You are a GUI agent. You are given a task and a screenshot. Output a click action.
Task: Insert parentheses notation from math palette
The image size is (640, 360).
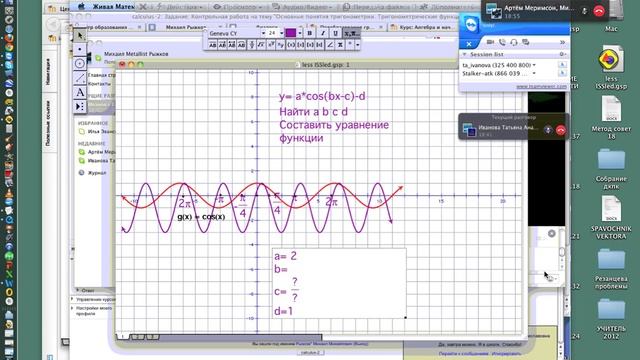tap(291, 45)
